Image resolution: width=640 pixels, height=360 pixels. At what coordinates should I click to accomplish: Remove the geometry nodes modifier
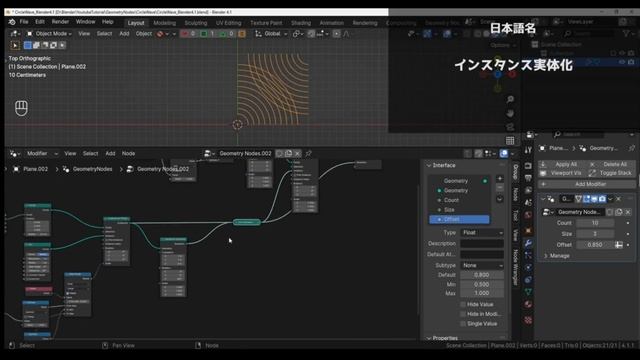pyautogui.click(x=618, y=199)
